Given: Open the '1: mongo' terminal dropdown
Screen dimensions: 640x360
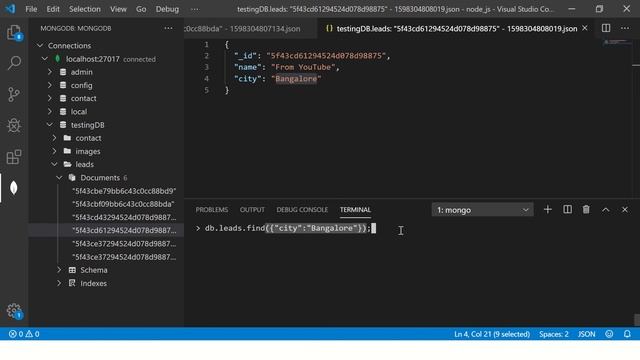Looking at the screenshot, I should tap(482, 210).
